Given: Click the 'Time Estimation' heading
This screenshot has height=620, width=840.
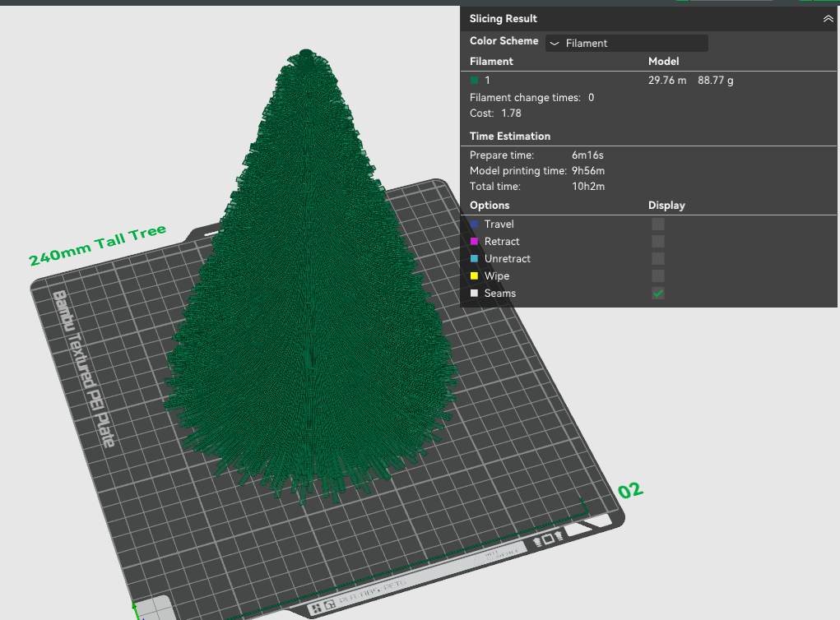Looking at the screenshot, I should click(x=510, y=136).
